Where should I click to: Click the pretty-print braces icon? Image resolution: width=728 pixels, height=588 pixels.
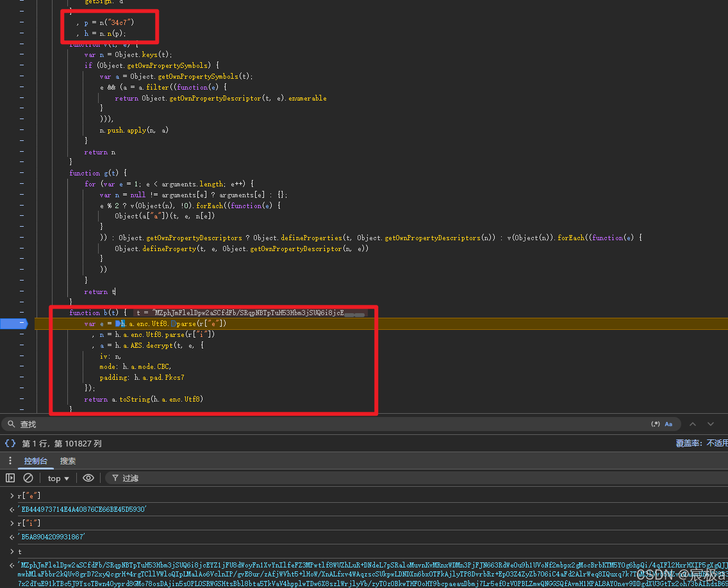10,443
